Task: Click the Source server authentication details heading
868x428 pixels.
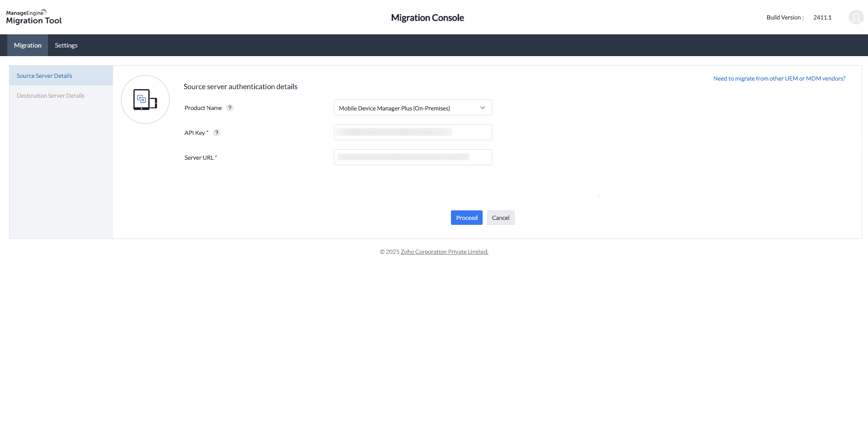Action: pos(241,86)
